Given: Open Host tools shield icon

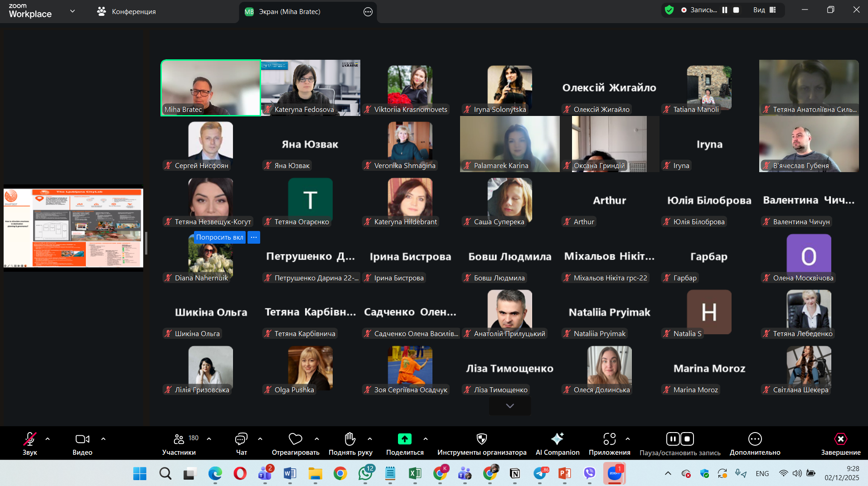Looking at the screenshot, I should click(481, 439).
